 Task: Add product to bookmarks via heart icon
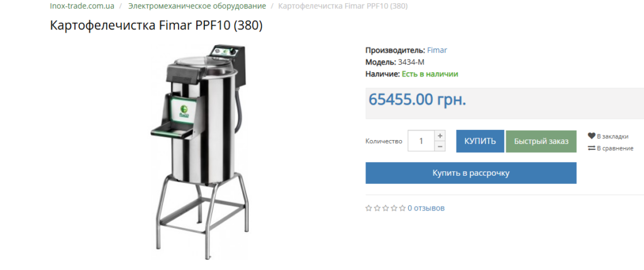coord(591,136)
